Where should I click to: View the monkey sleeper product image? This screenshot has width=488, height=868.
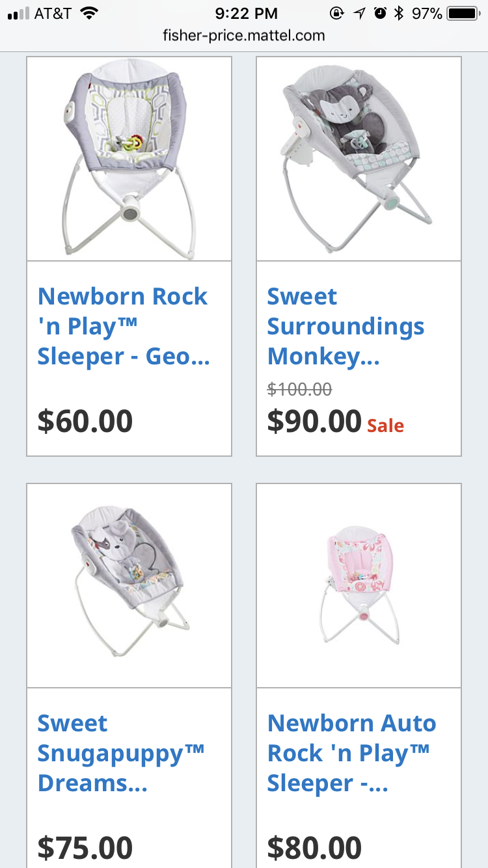359,159
